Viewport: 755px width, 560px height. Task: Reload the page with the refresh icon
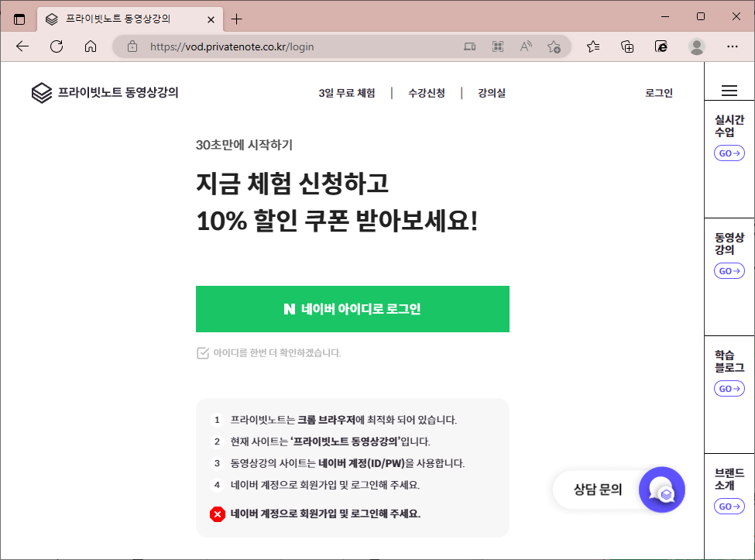pos(57,46)
